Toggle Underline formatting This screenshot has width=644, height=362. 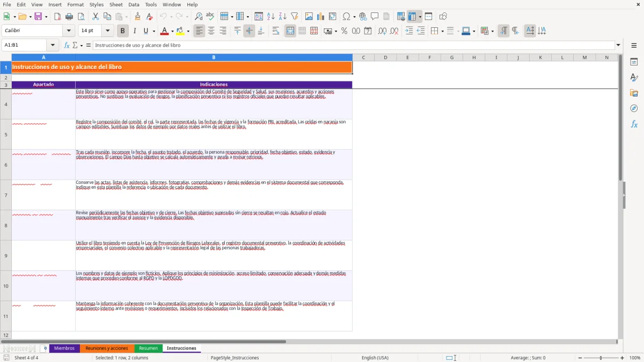click(x=146, y=31)
